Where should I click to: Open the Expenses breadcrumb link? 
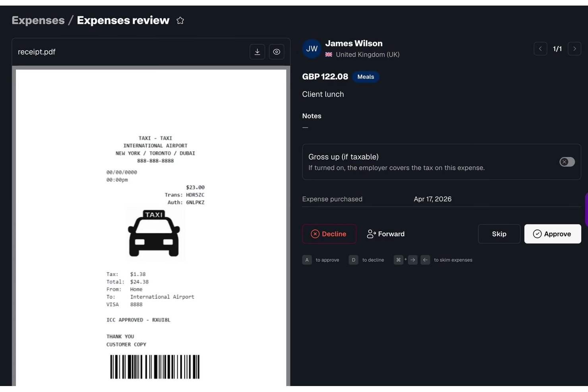pyautogui.click(x=38, y=20)
